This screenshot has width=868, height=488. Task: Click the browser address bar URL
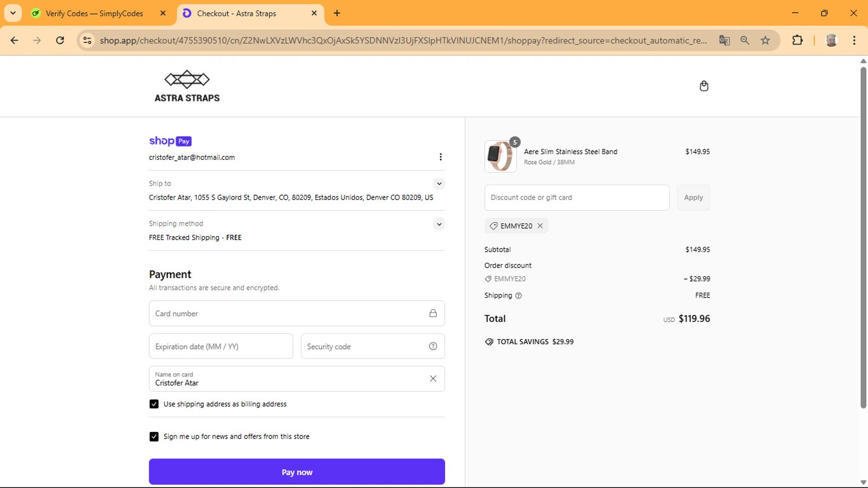403,40
